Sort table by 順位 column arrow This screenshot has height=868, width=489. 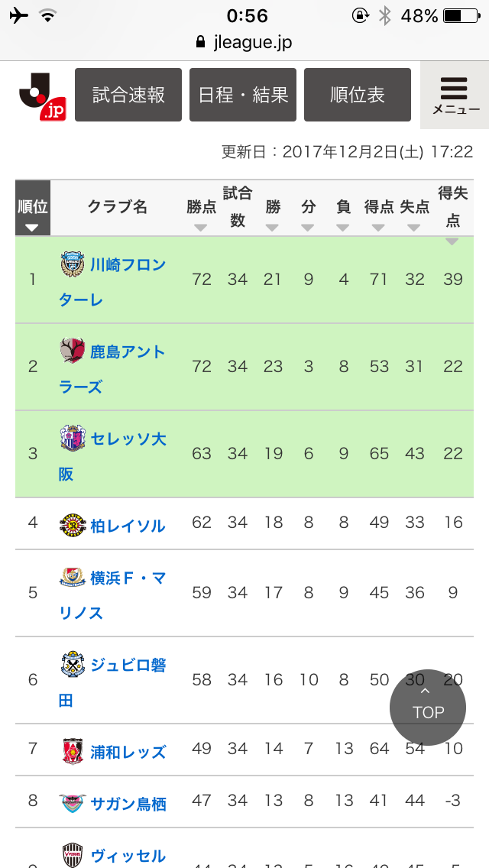(x=32, y=228)
